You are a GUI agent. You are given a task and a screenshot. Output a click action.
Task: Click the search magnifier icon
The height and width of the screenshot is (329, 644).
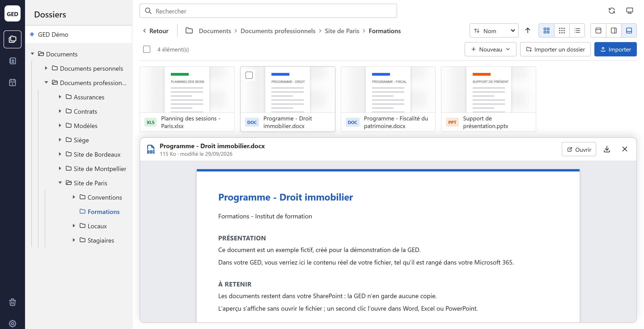coord(148,11)
